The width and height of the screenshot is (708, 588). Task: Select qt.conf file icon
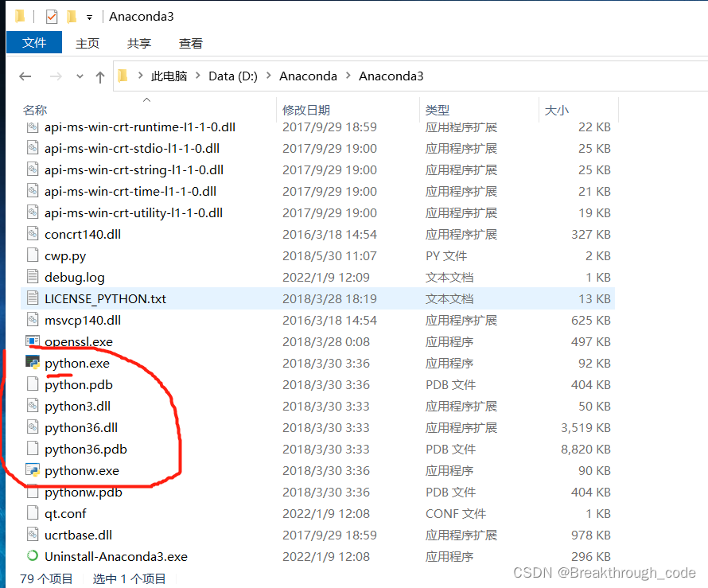[x=33, y=513]
